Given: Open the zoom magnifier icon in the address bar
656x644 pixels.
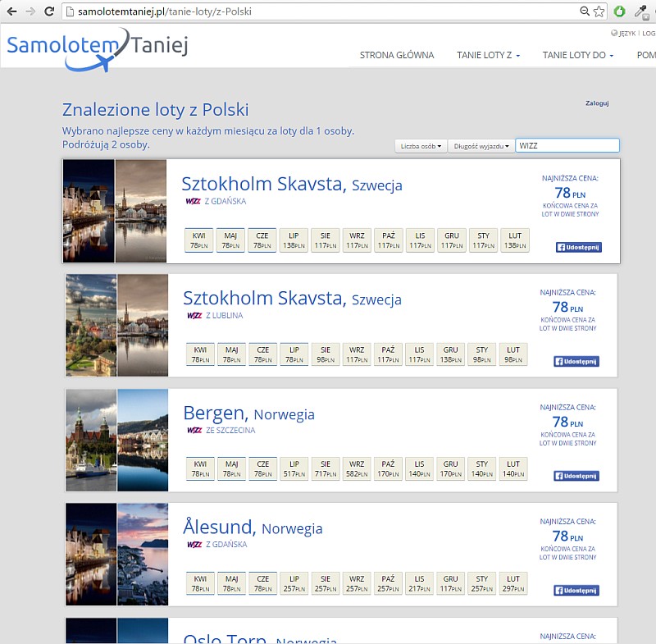Looking at the screenshot, I should click(585, 11).
